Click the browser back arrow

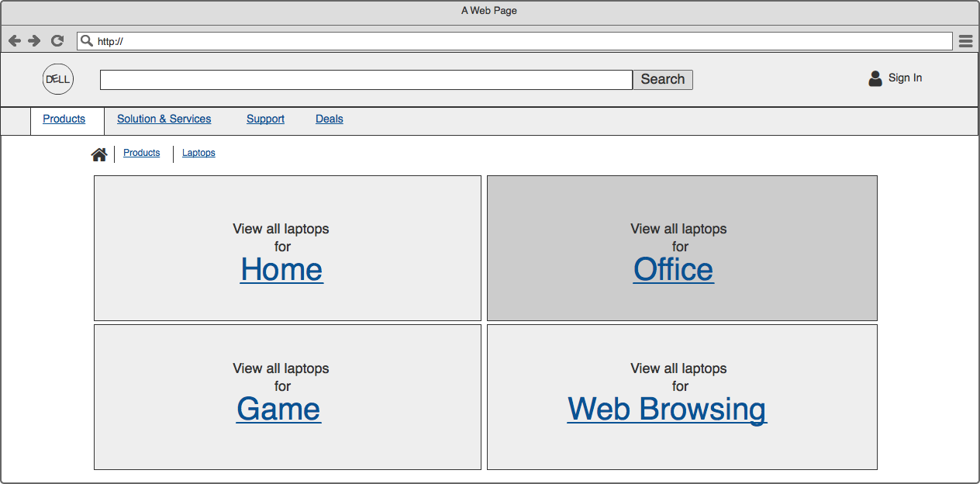point(15,41)
